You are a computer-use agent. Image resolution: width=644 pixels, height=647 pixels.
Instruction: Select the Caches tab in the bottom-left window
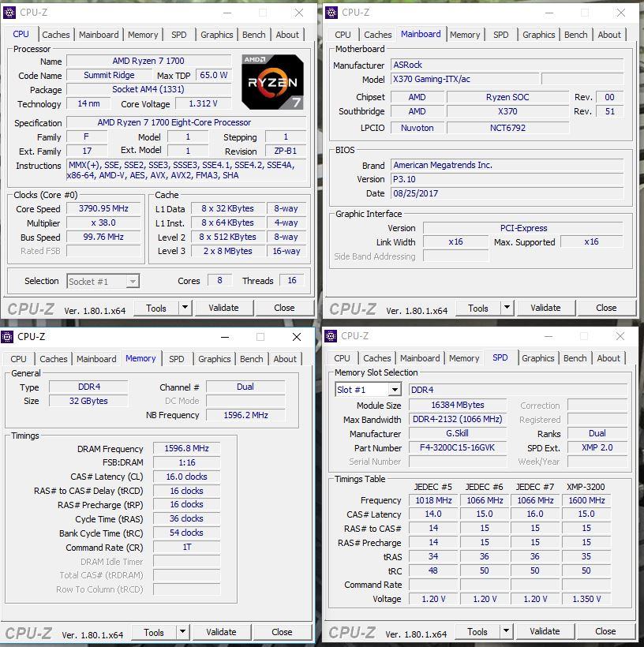click(x=53, y=359)
